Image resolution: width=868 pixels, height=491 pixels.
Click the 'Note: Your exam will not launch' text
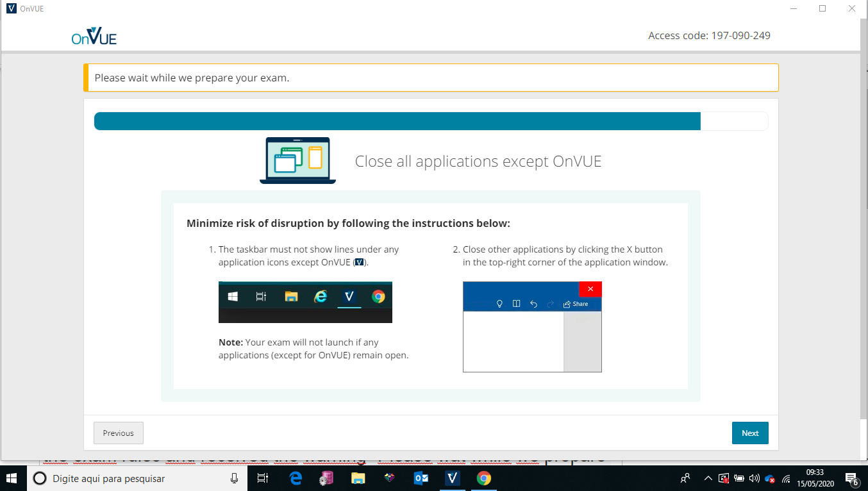313,349
